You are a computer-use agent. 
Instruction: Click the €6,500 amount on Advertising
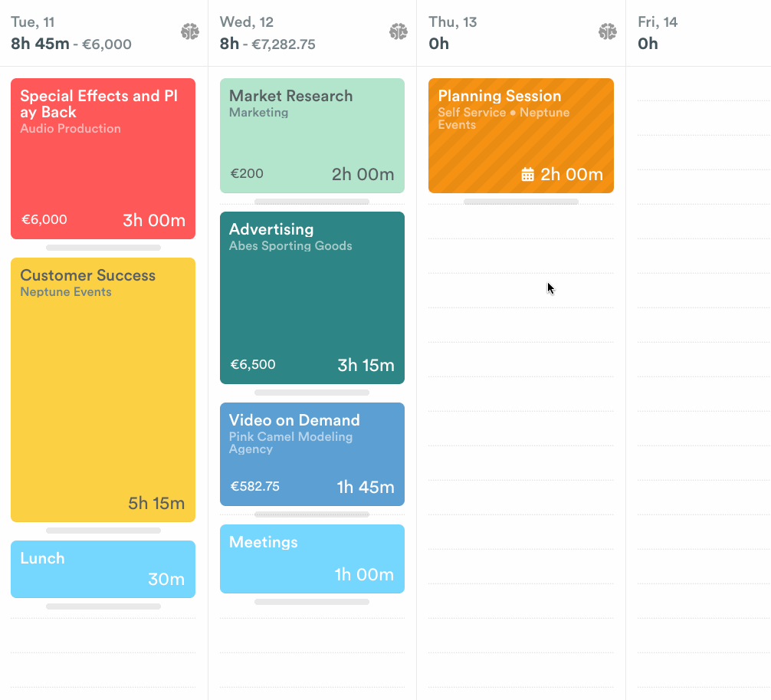(253, 365)
